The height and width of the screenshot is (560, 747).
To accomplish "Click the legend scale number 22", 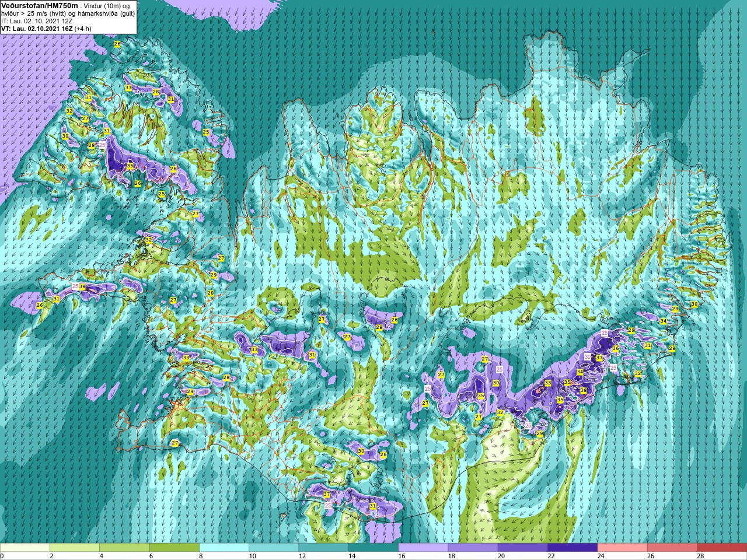I will (551, 556).
